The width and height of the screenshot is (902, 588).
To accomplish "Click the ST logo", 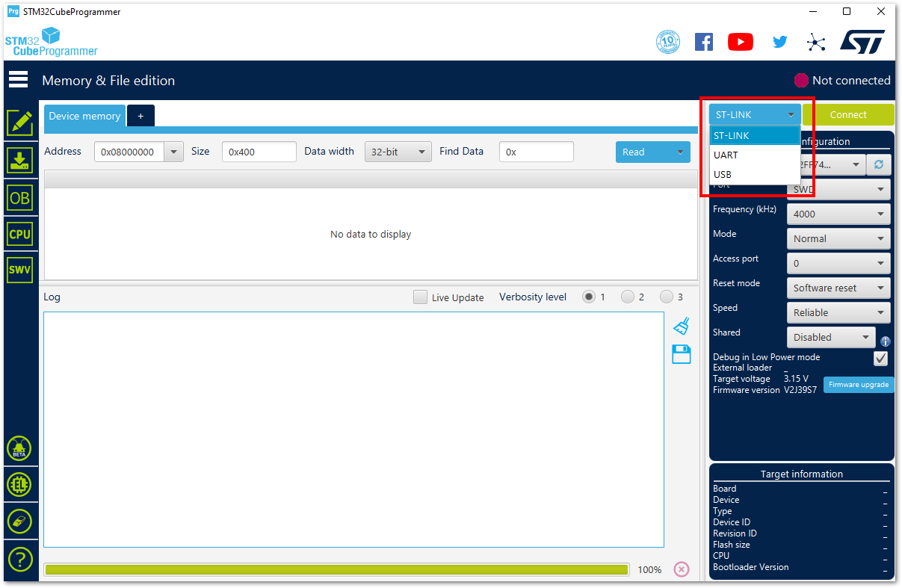I will tap(862, 42).
